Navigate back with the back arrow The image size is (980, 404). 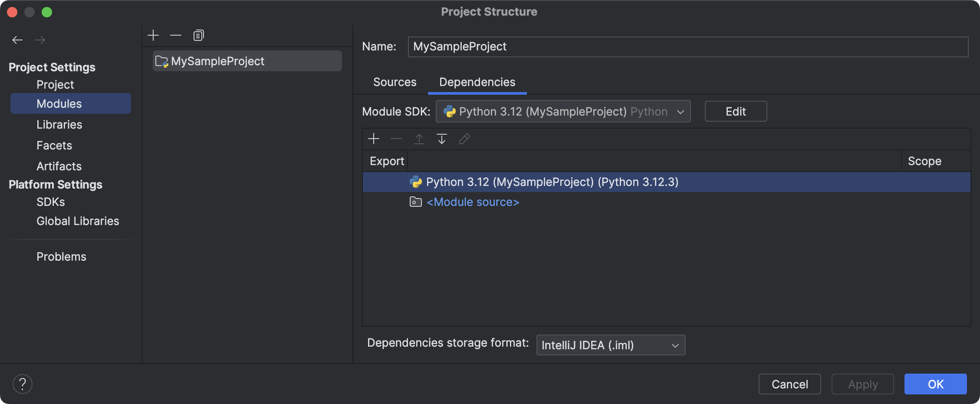17,40
